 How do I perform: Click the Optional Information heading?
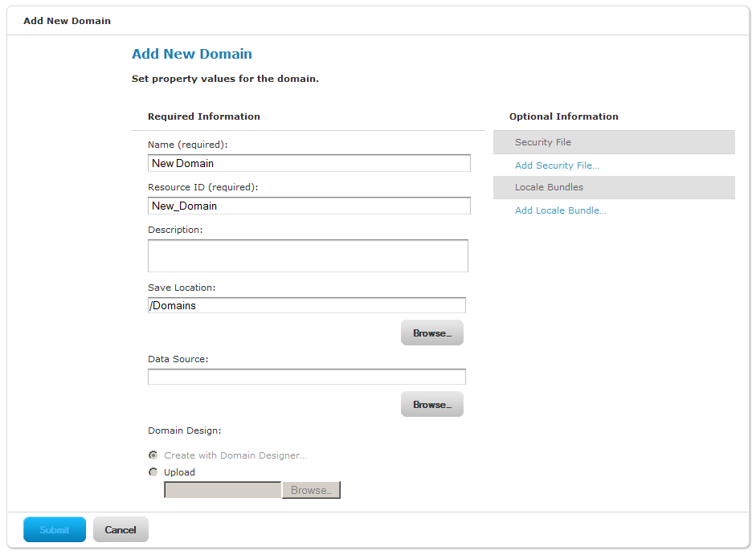point(564,116)
